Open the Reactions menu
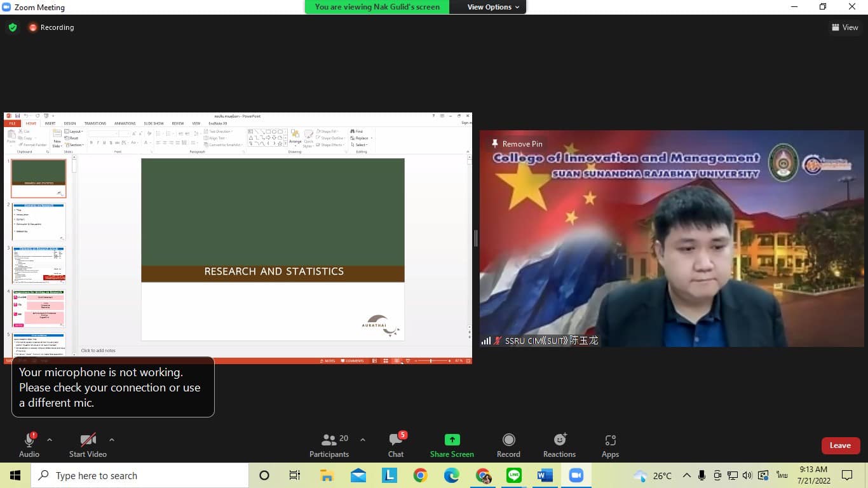 (559, 440)
